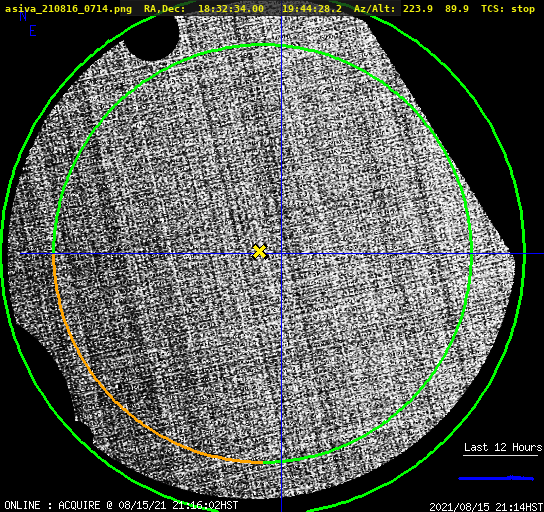Screen dimensions: 544x512
Task: Click the azimuth value 223.9
Action: coord(418,9)
